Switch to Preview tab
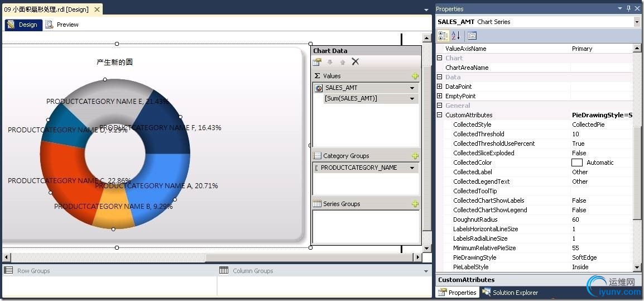 click(62, 25)
